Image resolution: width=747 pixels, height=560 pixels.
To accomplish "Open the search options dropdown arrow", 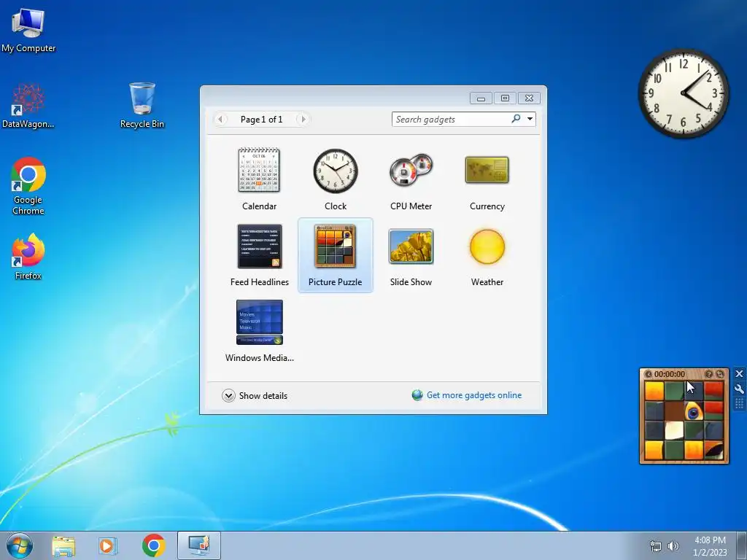I will coord(530,119).
